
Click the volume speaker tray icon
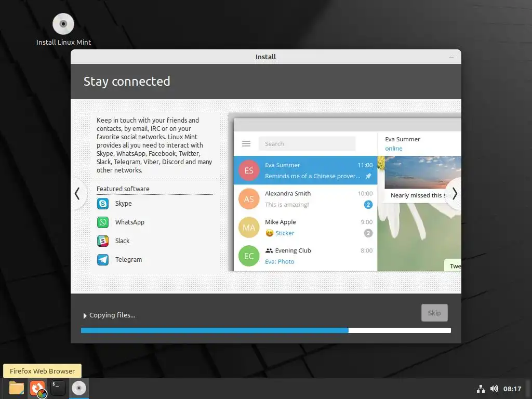pos(495,389)
